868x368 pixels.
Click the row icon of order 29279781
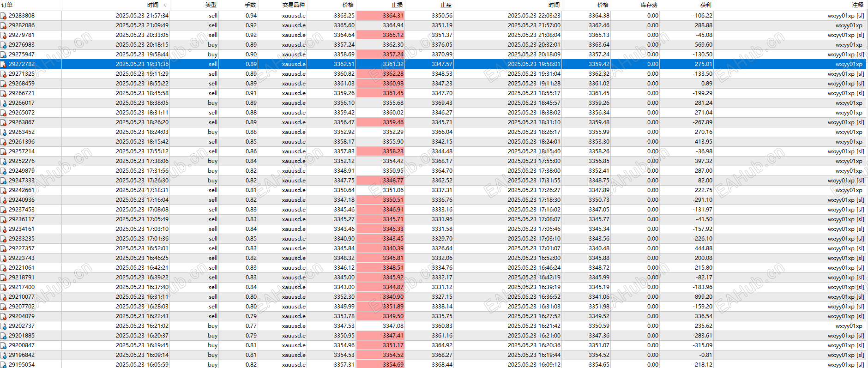click(x=3, y=35)
